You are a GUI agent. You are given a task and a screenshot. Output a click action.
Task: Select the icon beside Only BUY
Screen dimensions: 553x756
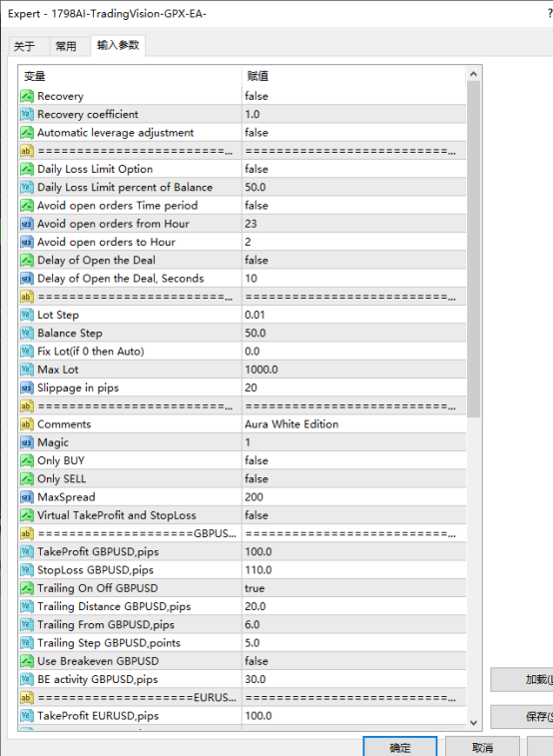[x=27, y=461]
